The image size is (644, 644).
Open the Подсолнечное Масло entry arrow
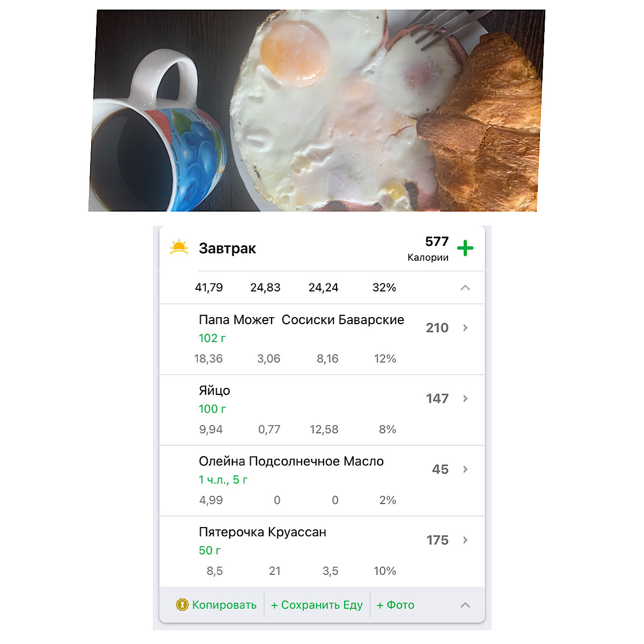click(465, 469)
